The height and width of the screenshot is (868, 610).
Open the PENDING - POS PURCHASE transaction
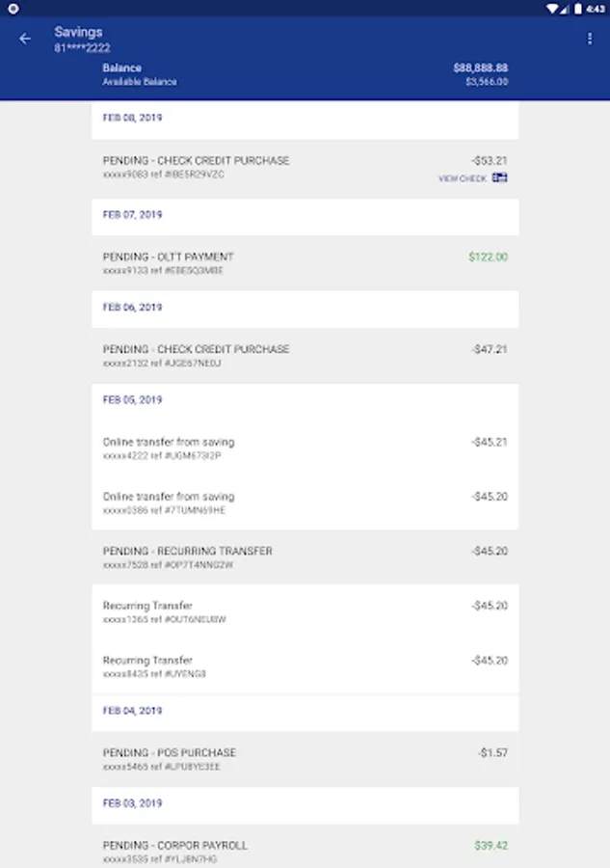305,759
